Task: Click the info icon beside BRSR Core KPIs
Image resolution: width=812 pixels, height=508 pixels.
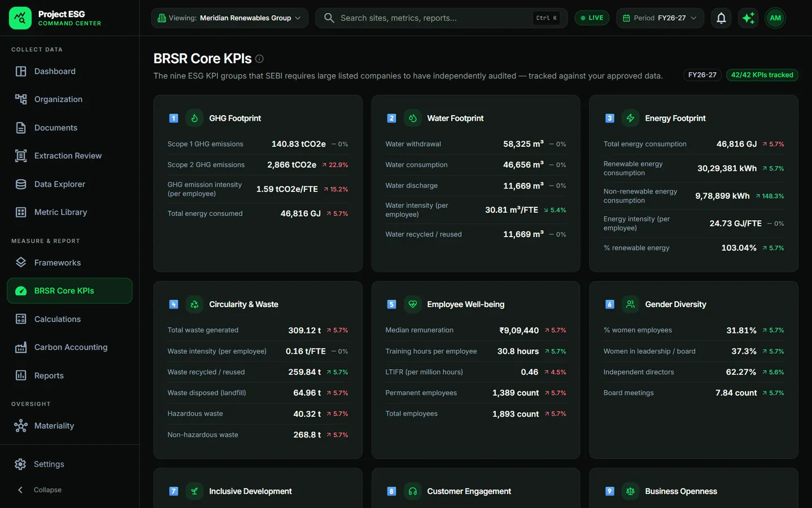Action: [x=259, y=59]
